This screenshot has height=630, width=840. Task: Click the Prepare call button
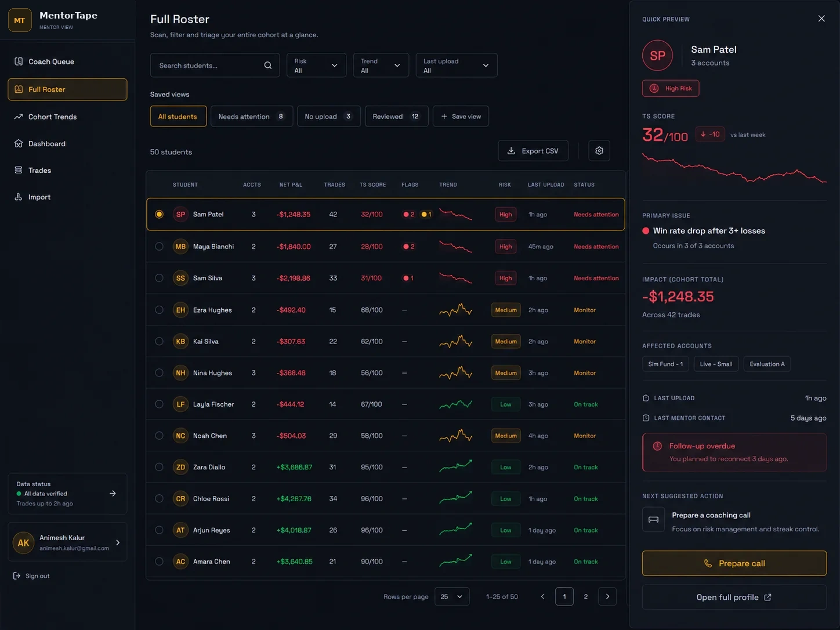coord(734,563)
